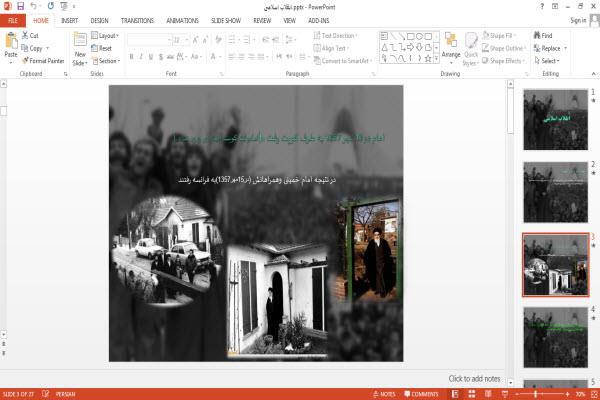The width and height of the screenshot is (600, 400).
Task: Switch to Reading view
Action: click(x=488, y=394)
